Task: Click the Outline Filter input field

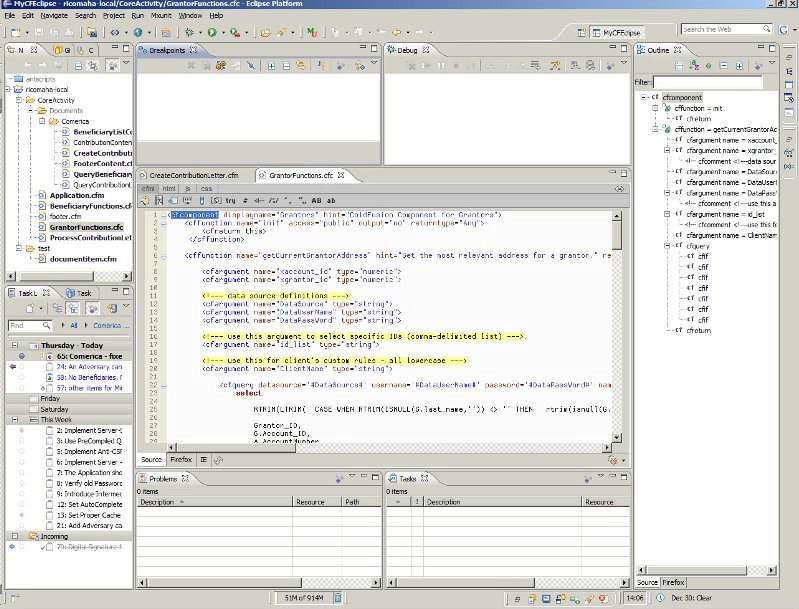Action: 708,82
